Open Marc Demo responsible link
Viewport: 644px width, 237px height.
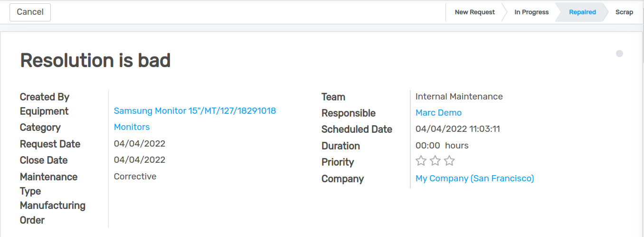click(x=438, y=113)
